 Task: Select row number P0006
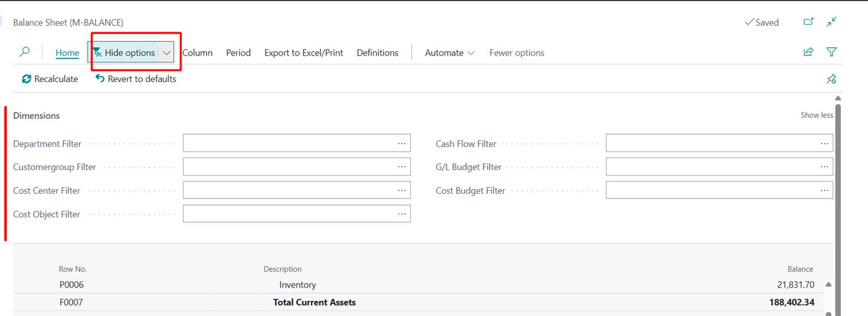click(71, 285)
